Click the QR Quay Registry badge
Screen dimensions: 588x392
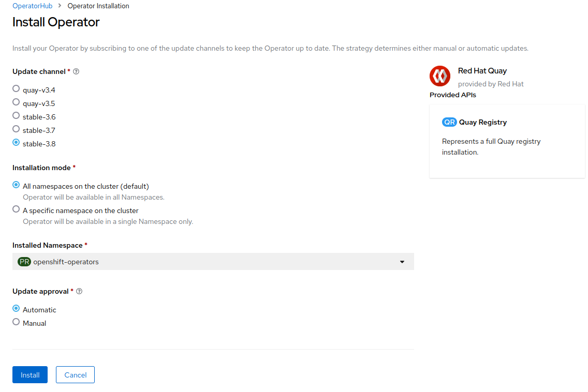pos(449,123)
